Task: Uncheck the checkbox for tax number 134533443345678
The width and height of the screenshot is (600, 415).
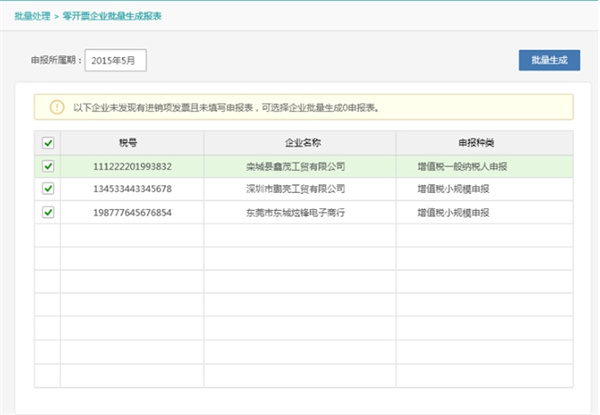Action: coord(48,189)
